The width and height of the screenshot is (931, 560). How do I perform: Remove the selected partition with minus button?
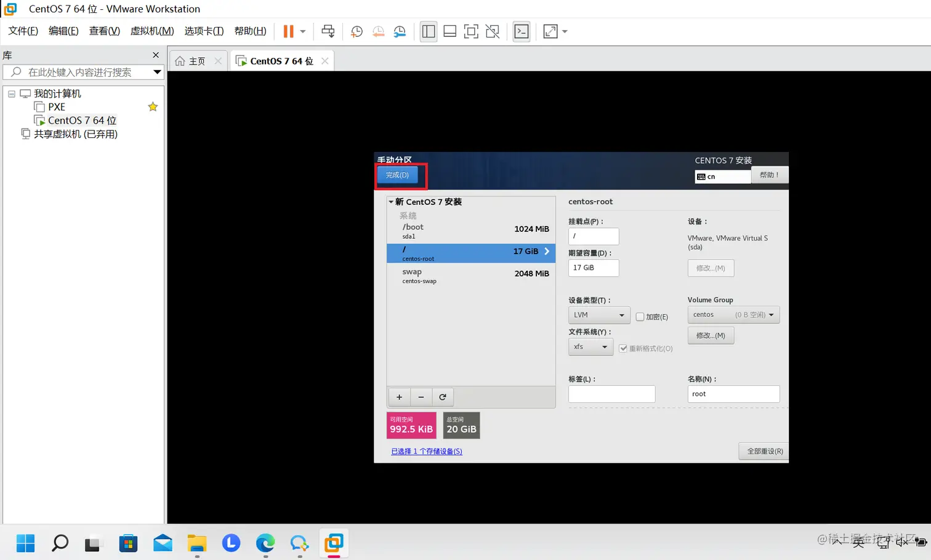click(421, 397)
